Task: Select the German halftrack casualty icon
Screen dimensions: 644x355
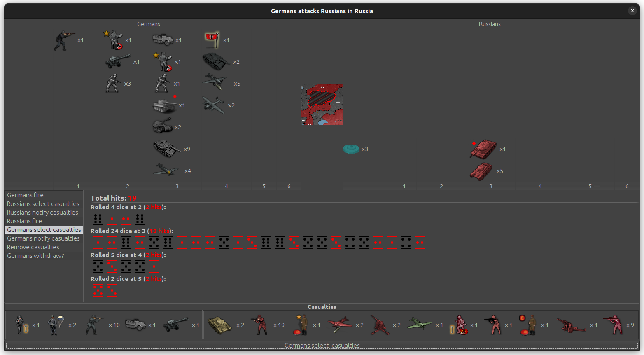Action: pyautogui.click(x=135, y=325)
